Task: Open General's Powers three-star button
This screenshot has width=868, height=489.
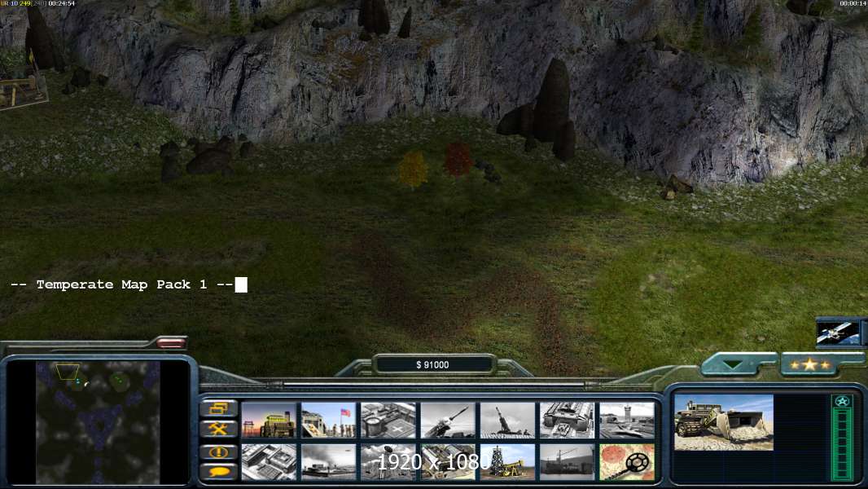Action: pyautogui.click(x=809, y=364)
